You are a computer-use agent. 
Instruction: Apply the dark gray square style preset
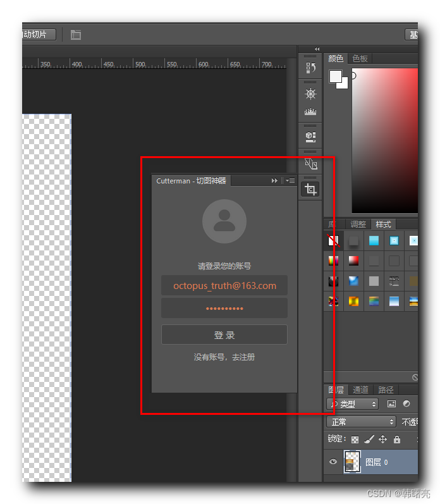[353, 241]
